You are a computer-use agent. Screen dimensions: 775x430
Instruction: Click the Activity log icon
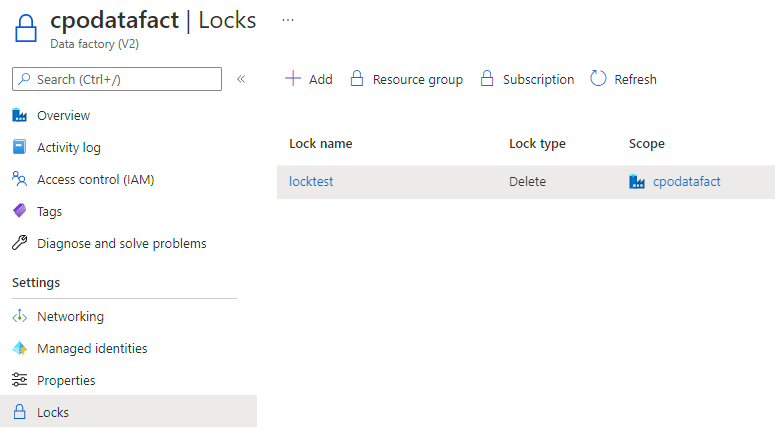(19, 147)
